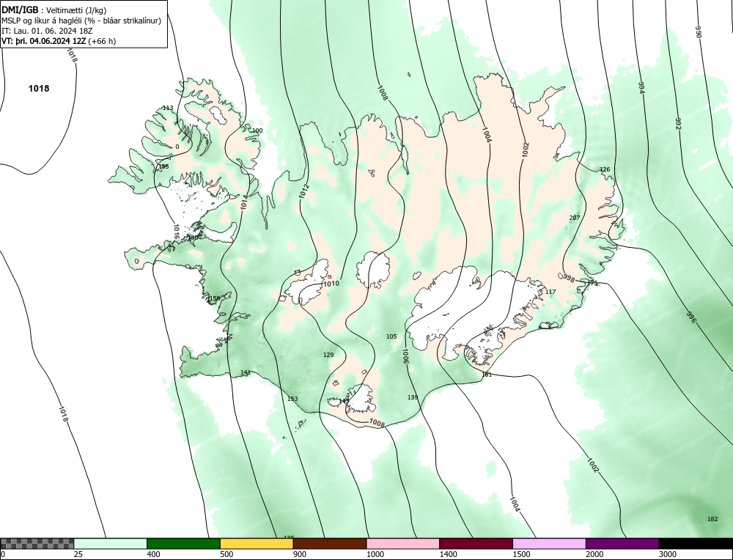733x560 pixels.
Task: Click the station value 126
Action: (605, 169)
